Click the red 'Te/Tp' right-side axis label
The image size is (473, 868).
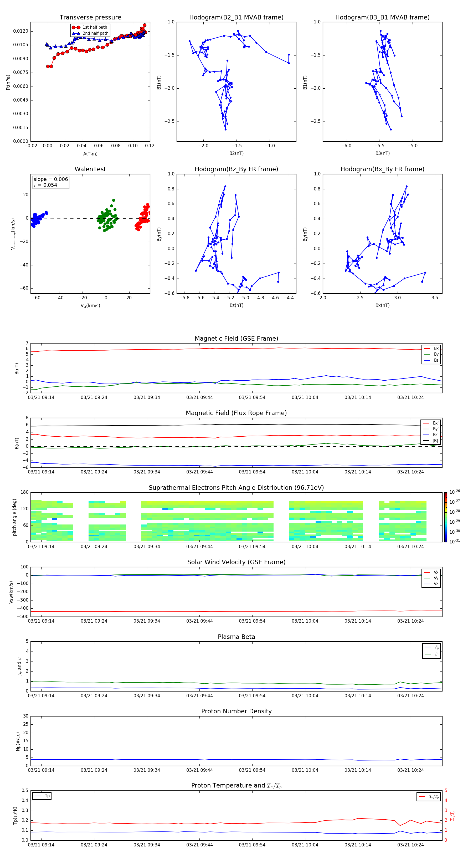pos(453,816)
